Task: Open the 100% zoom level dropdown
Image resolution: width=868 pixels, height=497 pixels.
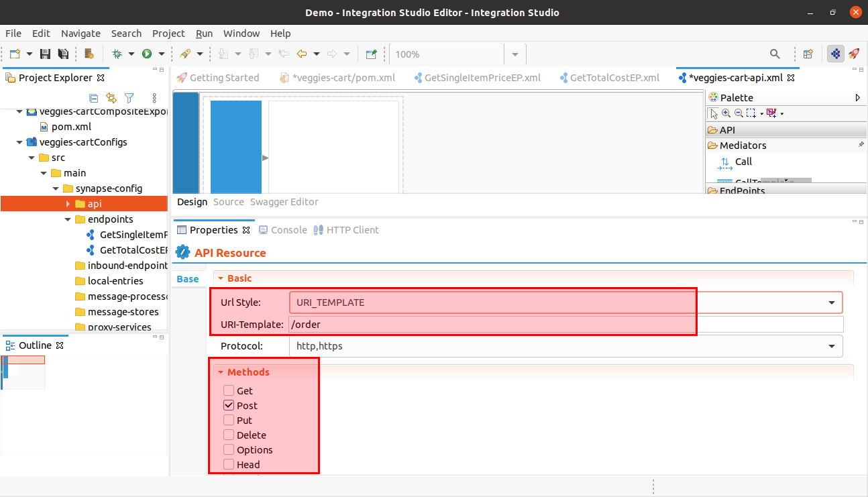Action: coord(515,54)
